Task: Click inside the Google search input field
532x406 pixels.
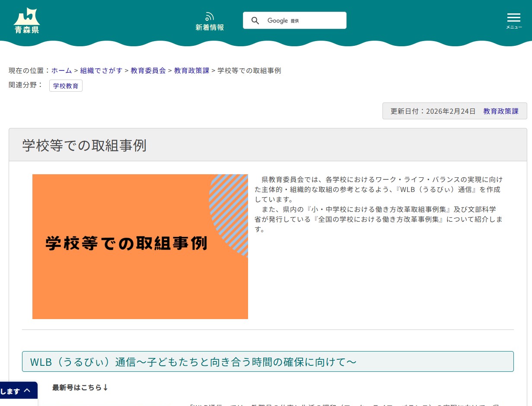Action: [x=303, y=20]
